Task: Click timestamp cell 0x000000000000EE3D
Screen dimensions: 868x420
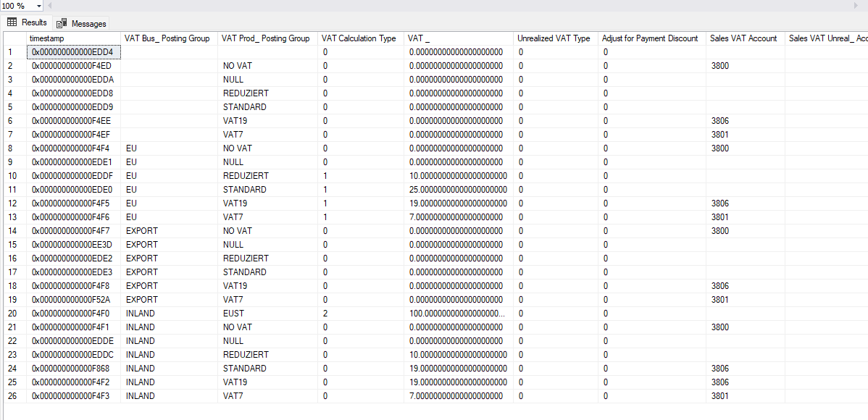Action: [74, 245]
